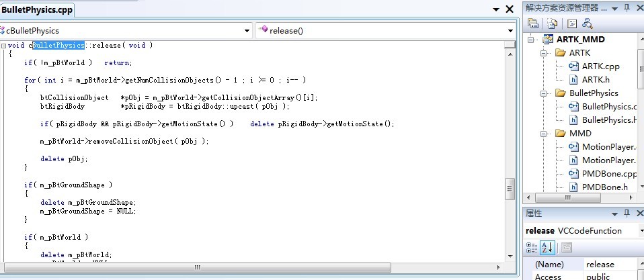Open the release() member dropdown
This screenshot has height=280, width=644.
tap(510, 31)
